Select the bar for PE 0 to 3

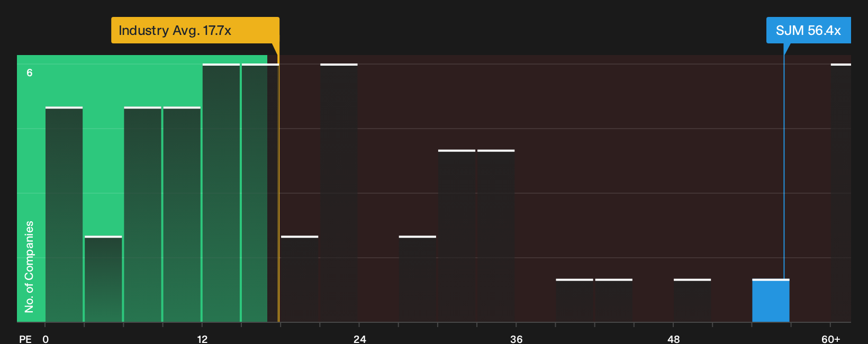(64, 214)
